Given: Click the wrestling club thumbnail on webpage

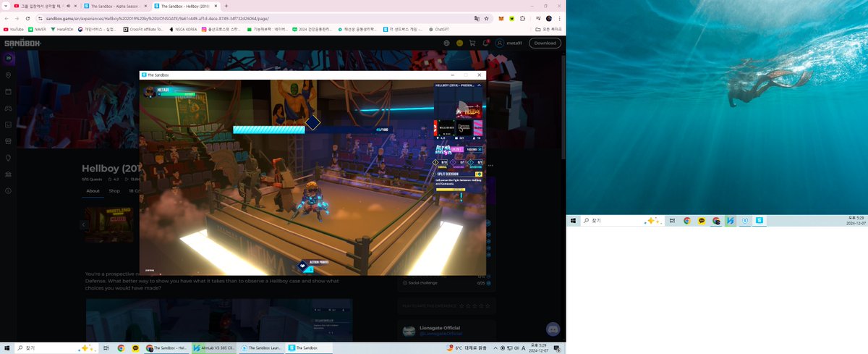Looking at the screenshot, I should click(x=109, y=224).
